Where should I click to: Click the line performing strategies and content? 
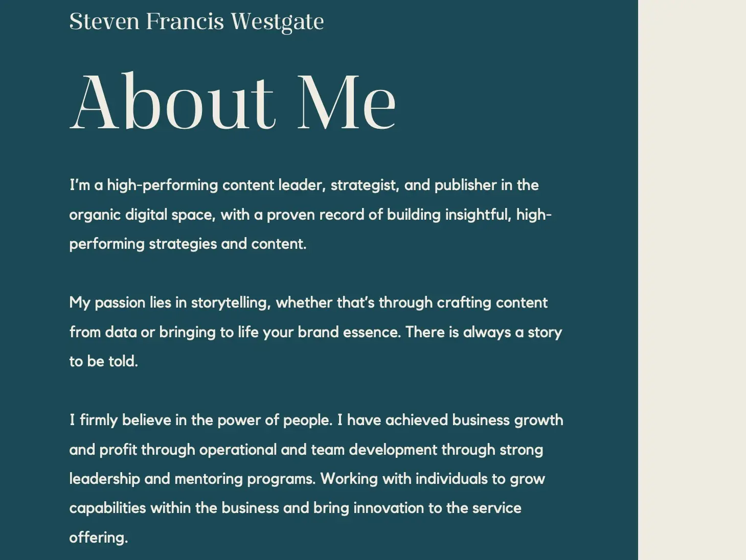tap(188, 244)
